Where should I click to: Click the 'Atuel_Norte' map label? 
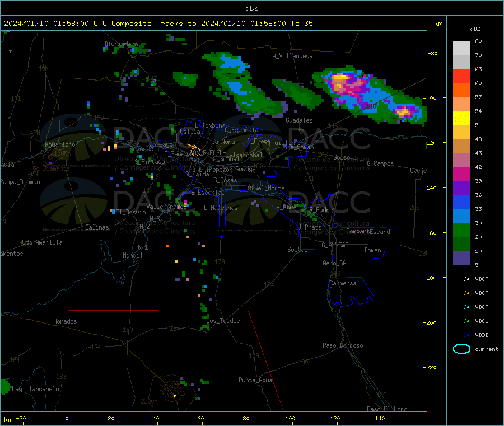[x=266, y=188]
